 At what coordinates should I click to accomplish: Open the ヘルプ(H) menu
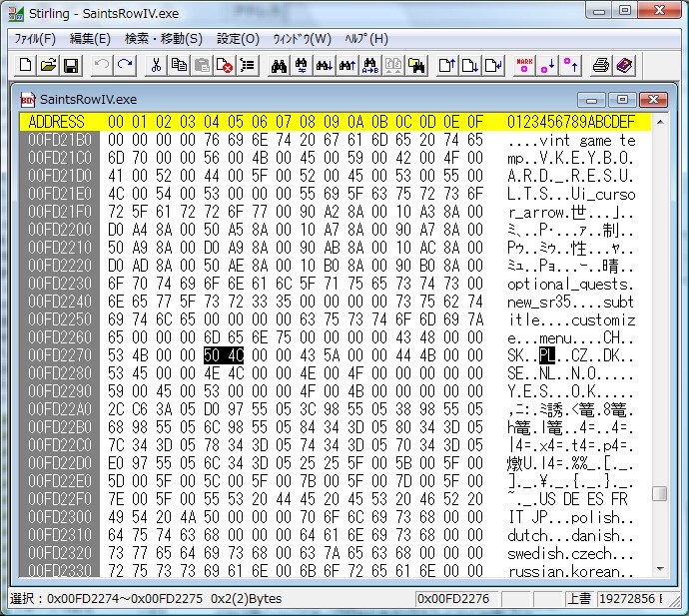coord(366,39)
